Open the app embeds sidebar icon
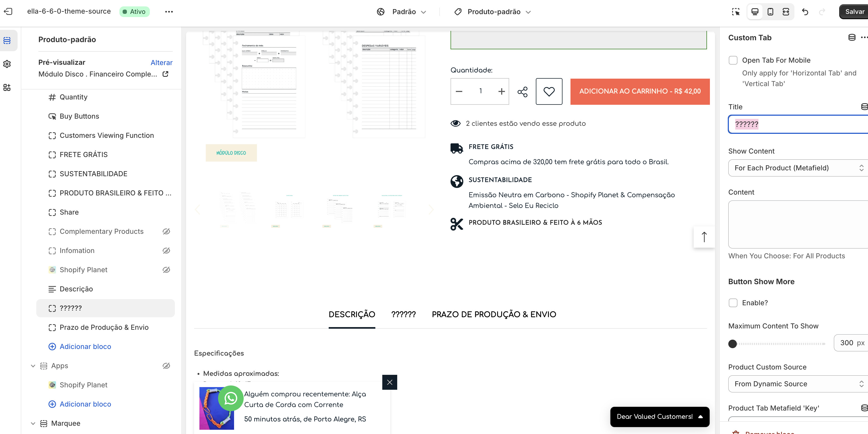The width and height of the screenshot is (868, 434). pos(7,88)
